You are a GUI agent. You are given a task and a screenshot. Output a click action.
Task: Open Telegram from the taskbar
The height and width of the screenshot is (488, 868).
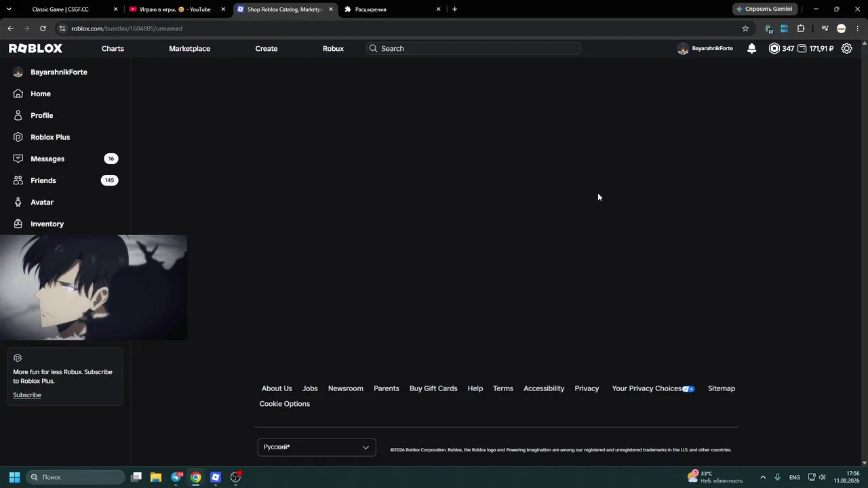click(177, 477)
